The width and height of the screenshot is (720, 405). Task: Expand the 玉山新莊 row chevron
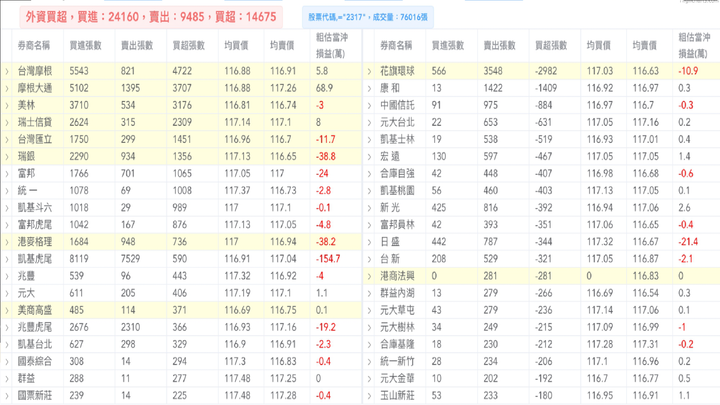(369, 396)
